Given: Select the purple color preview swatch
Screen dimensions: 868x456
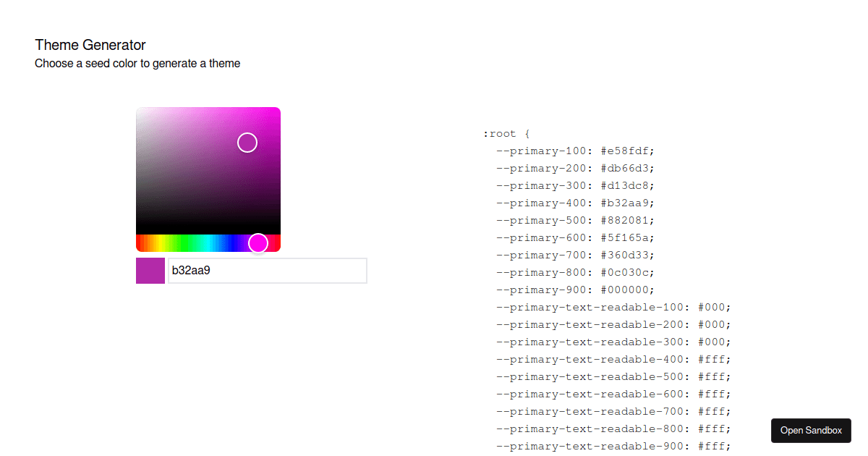Looking at the screenshot, I should click(150, 270).
